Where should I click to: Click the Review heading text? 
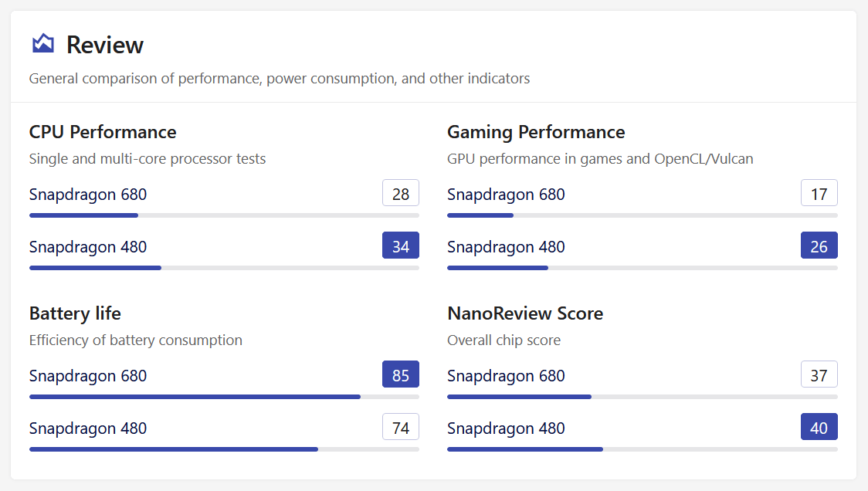[x=104, y=45]
